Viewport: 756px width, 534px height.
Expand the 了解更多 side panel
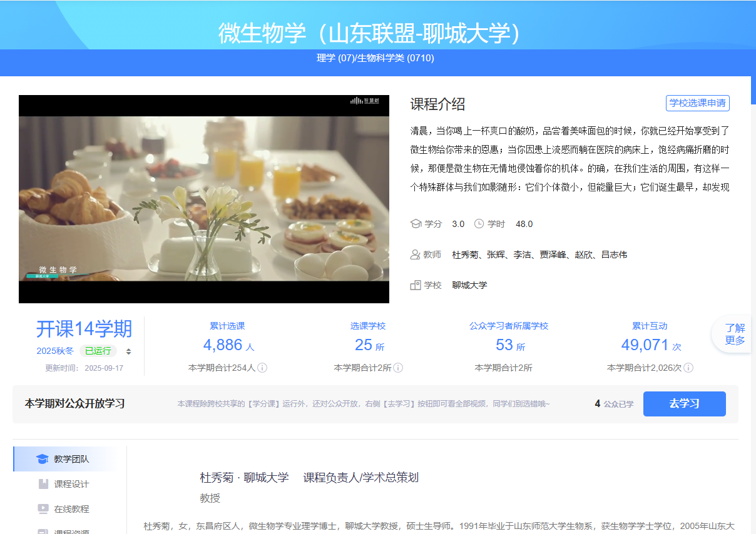pos(735,334)
